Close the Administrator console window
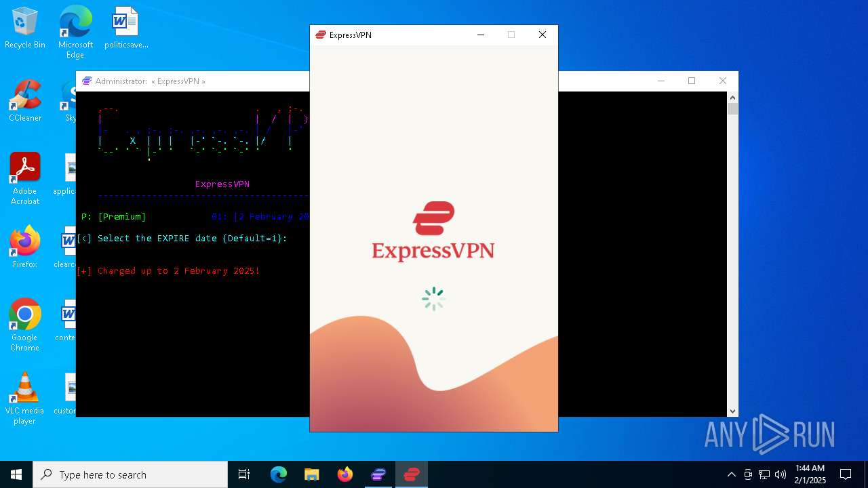 pyautogui.click(x=722, y=81)
